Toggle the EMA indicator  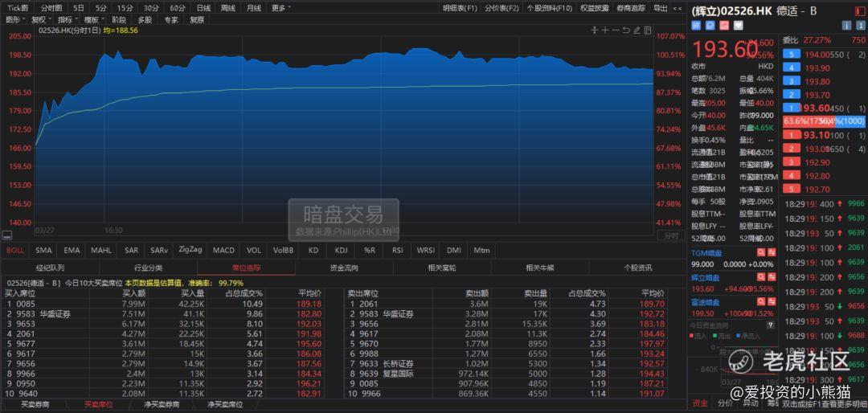click(72, 250)
